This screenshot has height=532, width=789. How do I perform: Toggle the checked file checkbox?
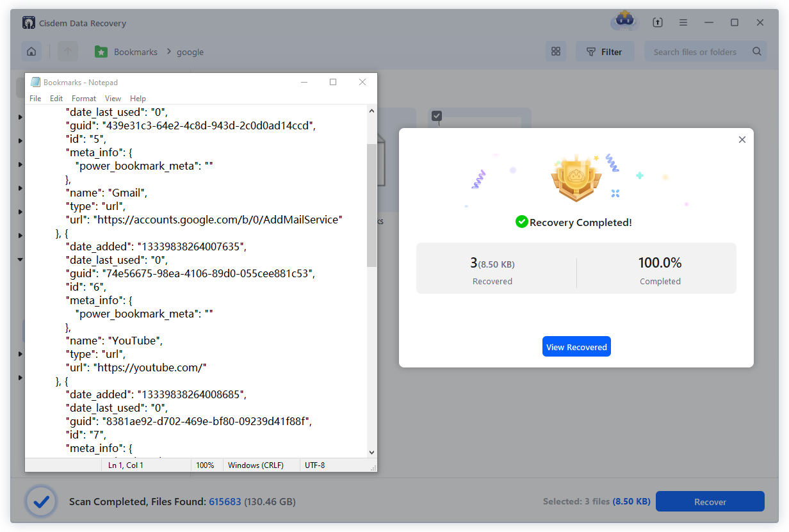[x=437, y=116]
